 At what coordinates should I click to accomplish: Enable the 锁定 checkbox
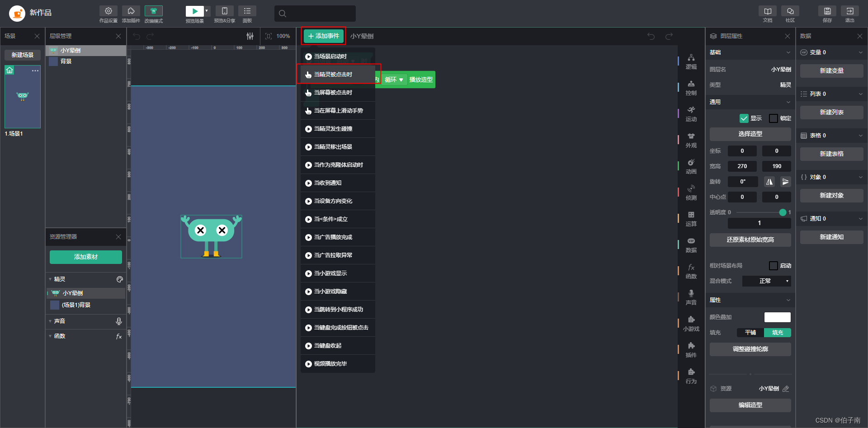(774, 118)
